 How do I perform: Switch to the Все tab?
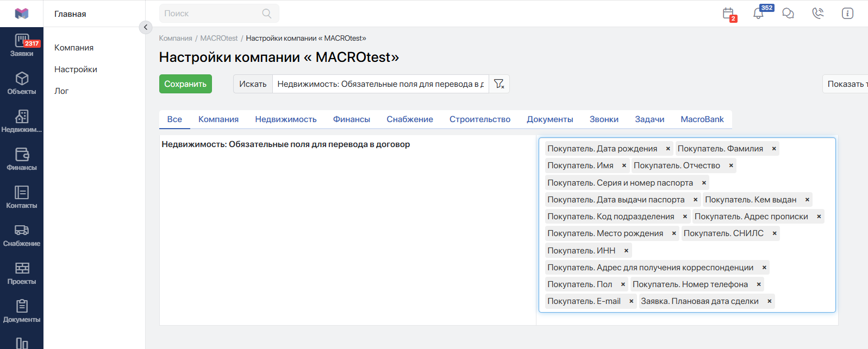pos(174,119)
